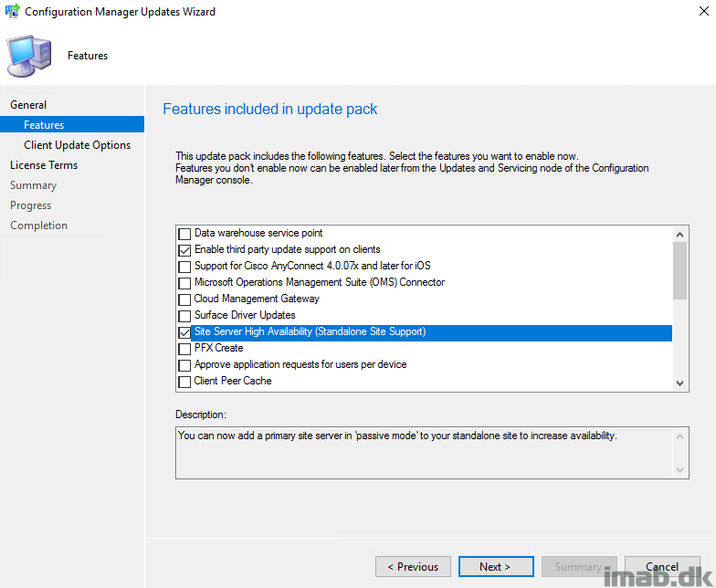Click the features list scroll down arrow

pos(679,383)
